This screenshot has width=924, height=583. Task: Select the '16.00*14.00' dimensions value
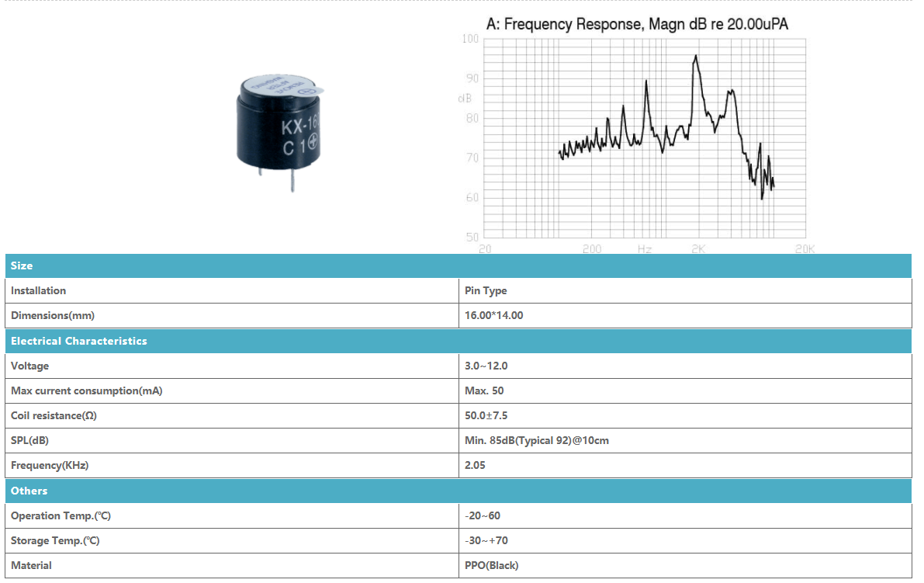coord(494,315)
